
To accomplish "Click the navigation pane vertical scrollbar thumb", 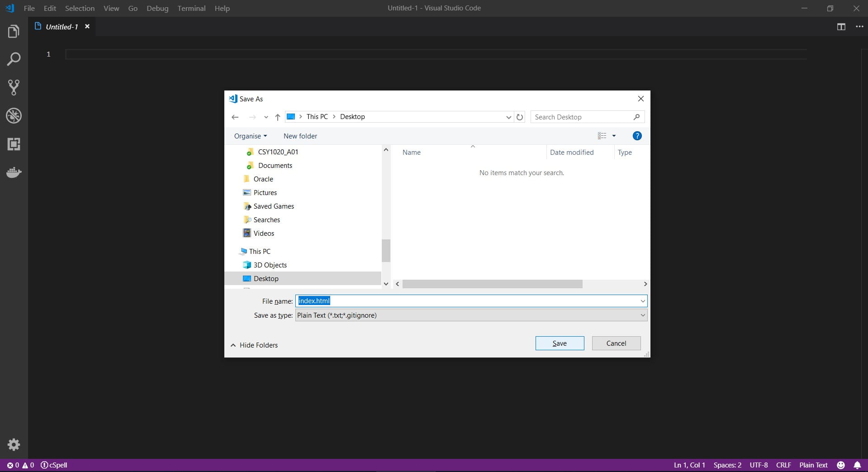I will (386, 251).
